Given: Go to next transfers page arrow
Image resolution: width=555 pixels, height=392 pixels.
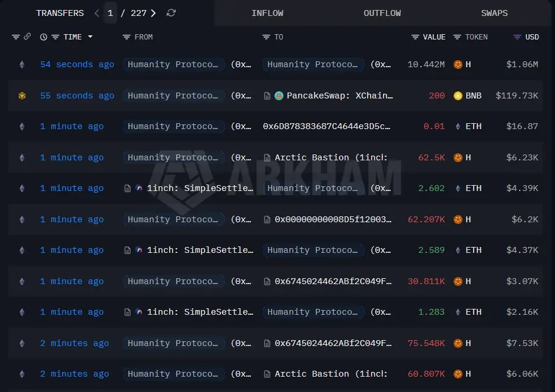Looking at the screenshot, I should coord(153,13).
